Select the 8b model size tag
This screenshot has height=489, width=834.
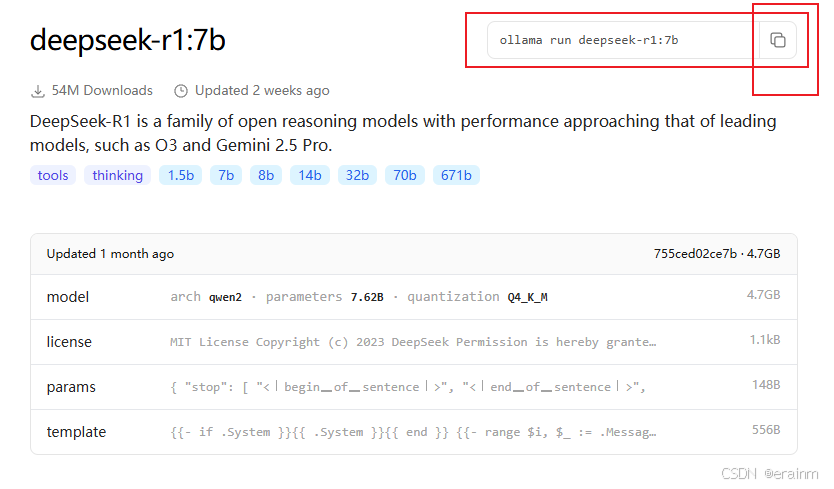point(266,175)
